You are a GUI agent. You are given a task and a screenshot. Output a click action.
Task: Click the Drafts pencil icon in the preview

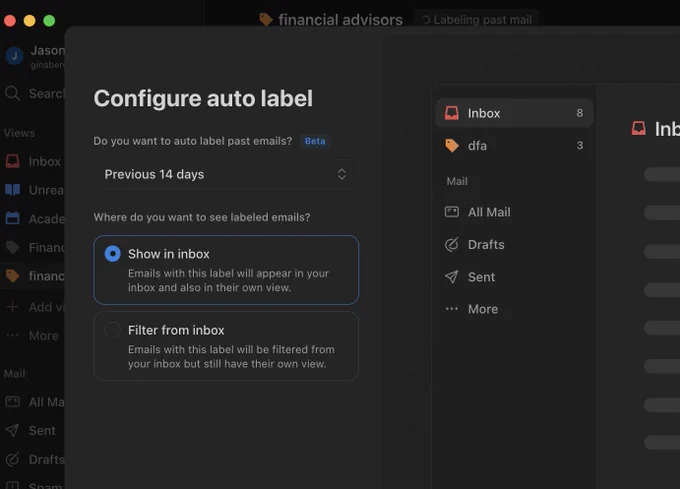[x=451, y=244]
